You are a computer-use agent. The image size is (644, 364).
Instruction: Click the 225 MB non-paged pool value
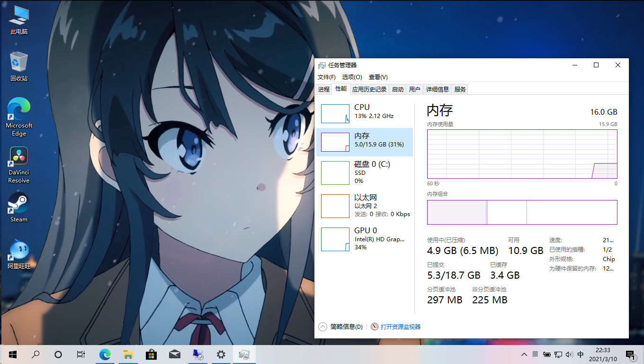pos(490,300)
